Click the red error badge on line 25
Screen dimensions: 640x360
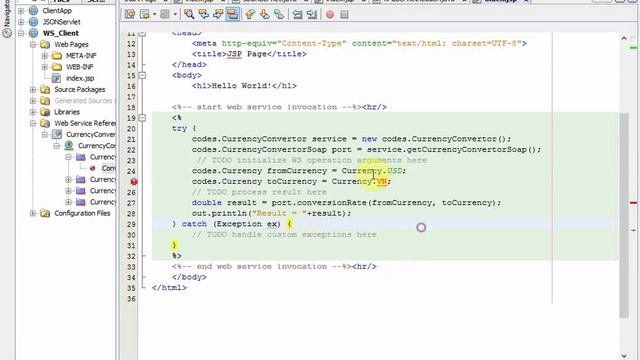click(134, 182)
